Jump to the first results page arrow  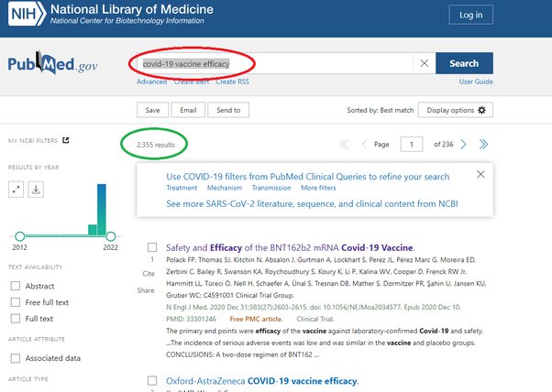(344, 144)
